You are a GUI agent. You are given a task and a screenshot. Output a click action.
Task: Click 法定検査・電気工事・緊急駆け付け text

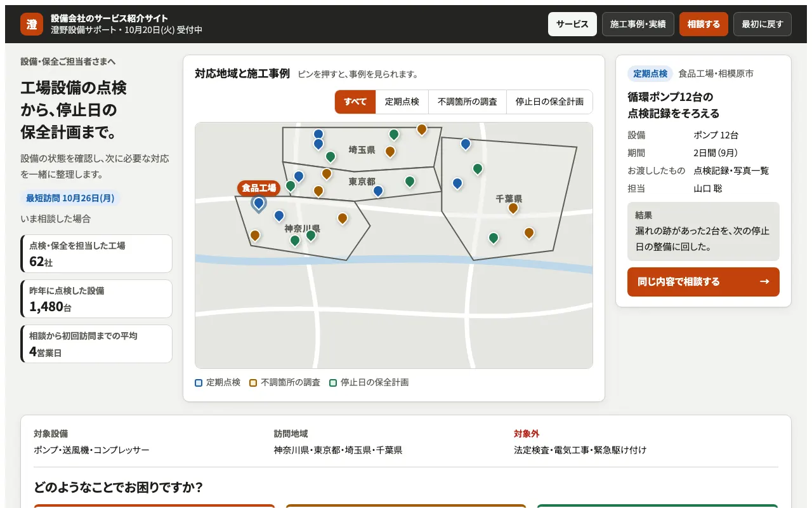580,450
